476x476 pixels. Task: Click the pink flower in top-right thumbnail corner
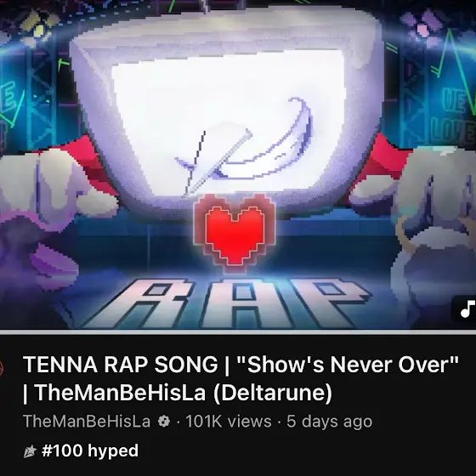pos(422,25)
